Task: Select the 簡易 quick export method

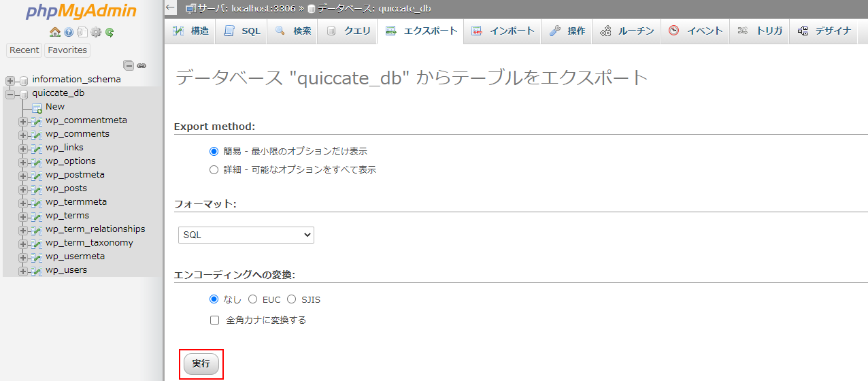Action: click(214, 151)
